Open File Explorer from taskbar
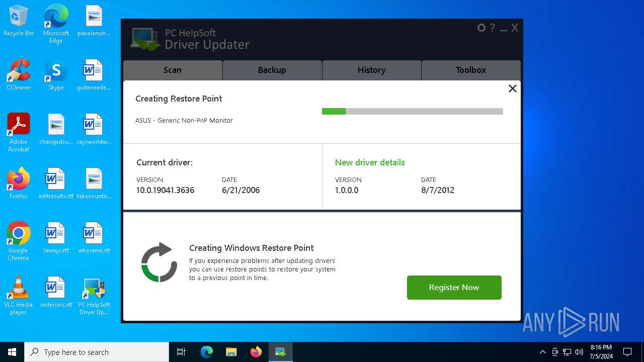This screenshot has width=644, height=362. pos(231,352)
